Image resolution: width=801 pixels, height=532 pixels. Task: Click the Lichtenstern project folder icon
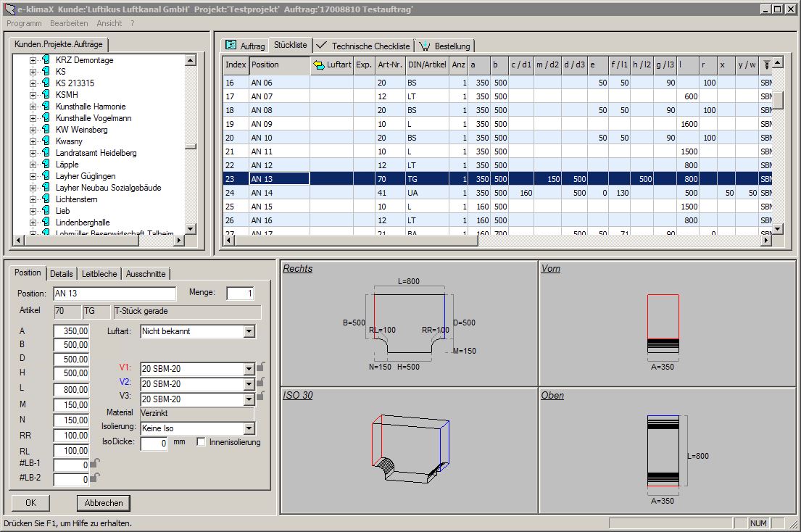[45, 199]
